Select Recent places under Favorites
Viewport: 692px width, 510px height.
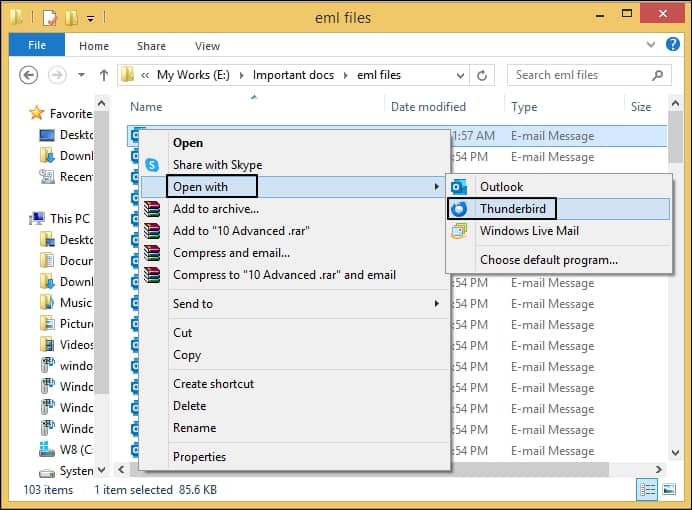coord(66,176)
